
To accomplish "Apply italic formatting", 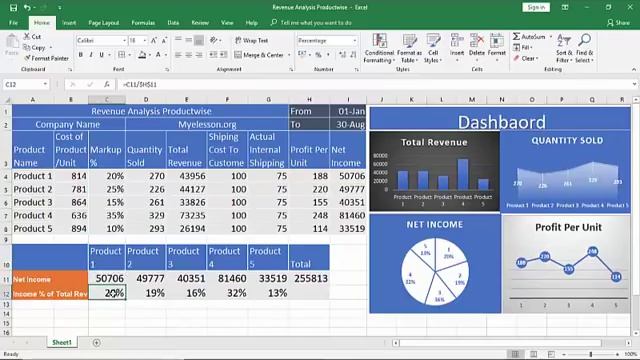I will pos(91,55).
